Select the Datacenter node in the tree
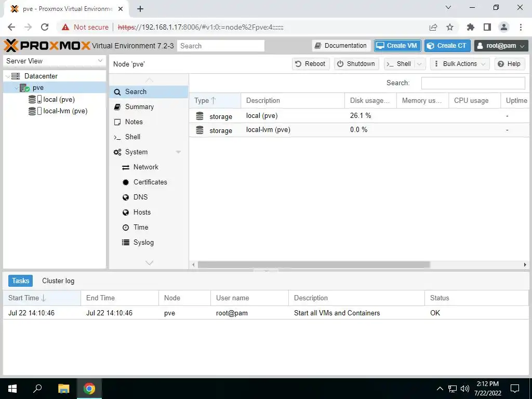 [x=41, y=76]
